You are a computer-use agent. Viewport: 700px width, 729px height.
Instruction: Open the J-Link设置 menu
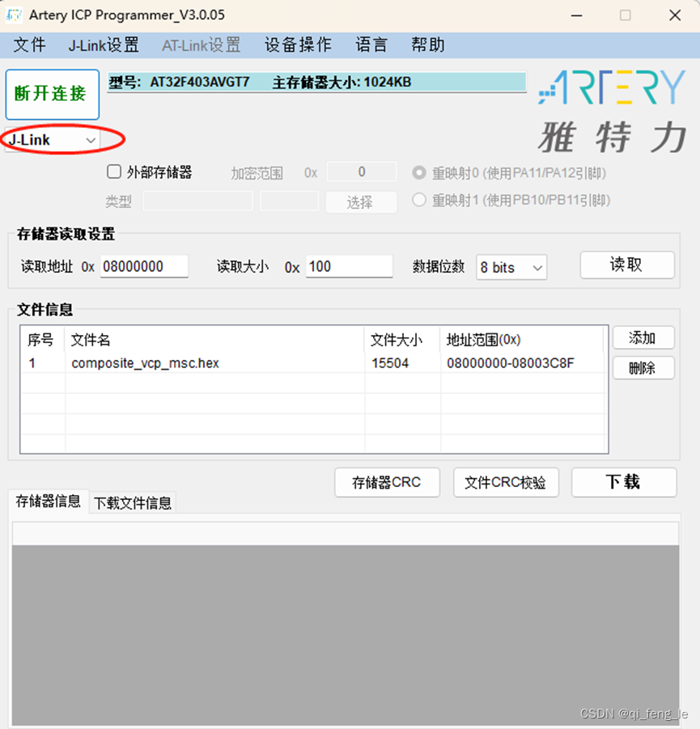[104, 45]
